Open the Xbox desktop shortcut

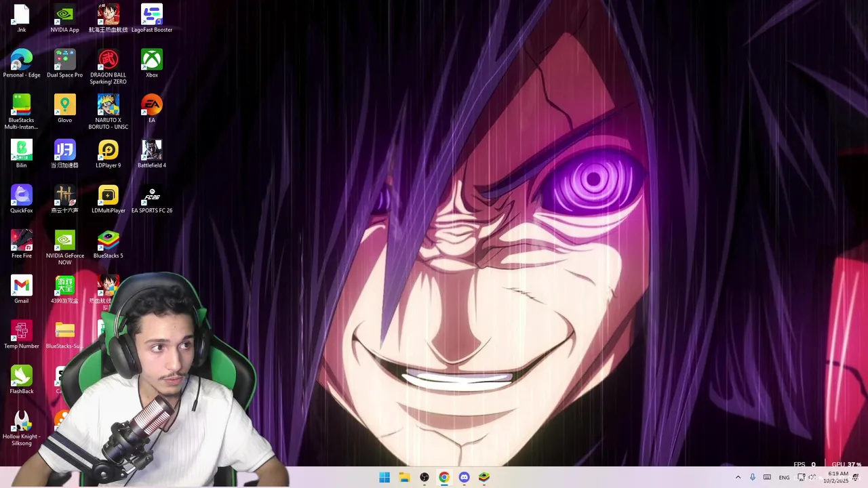152,64
